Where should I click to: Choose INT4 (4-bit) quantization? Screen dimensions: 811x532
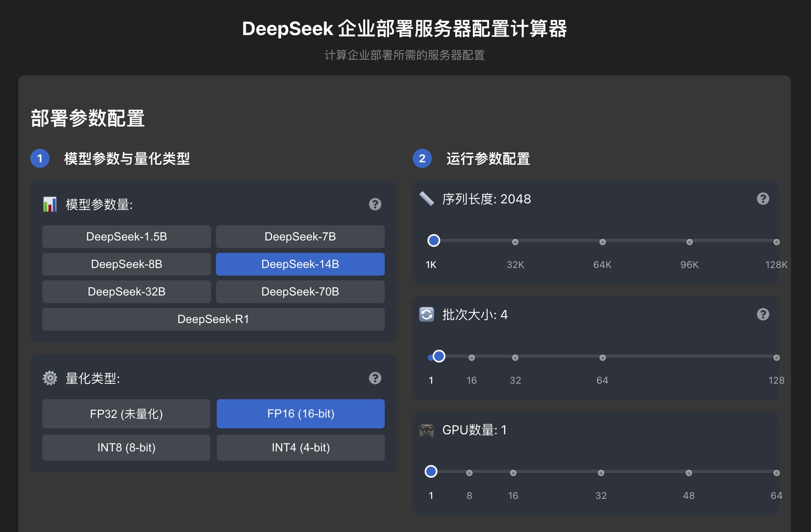[301, 447]
